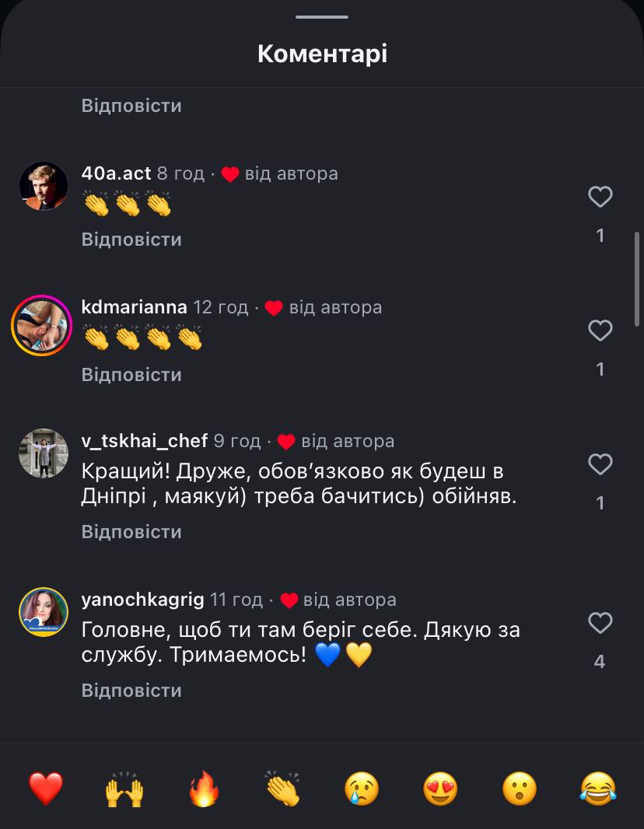Like the comment by 40a.act
Screen dimensions: 644x829
pos(600,198)
